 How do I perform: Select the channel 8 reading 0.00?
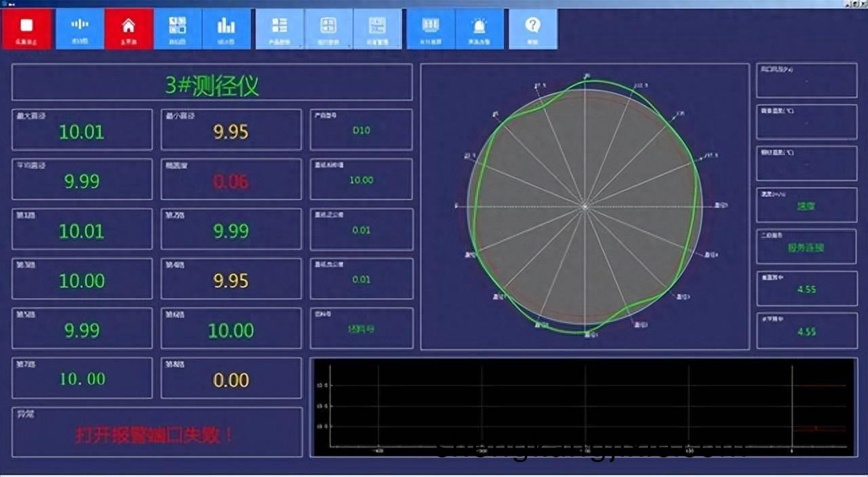[x=231, y=380]
